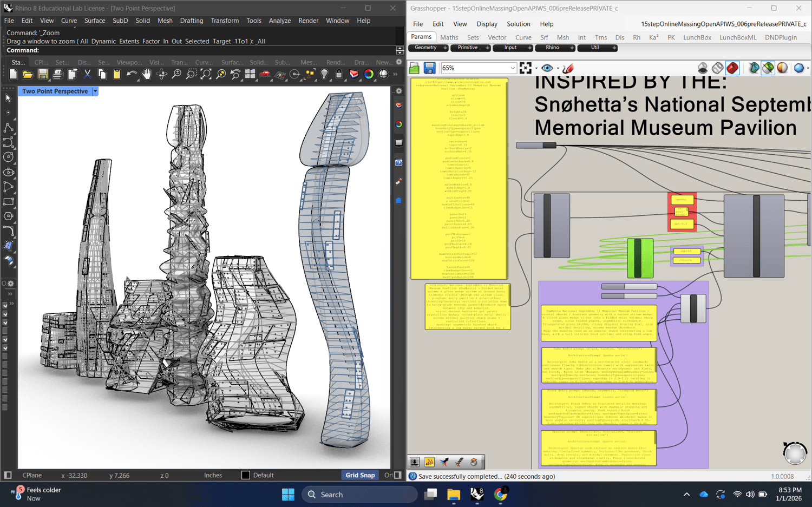
Task: Click the Inches units field in status bar
Action: tap(213, 475)
